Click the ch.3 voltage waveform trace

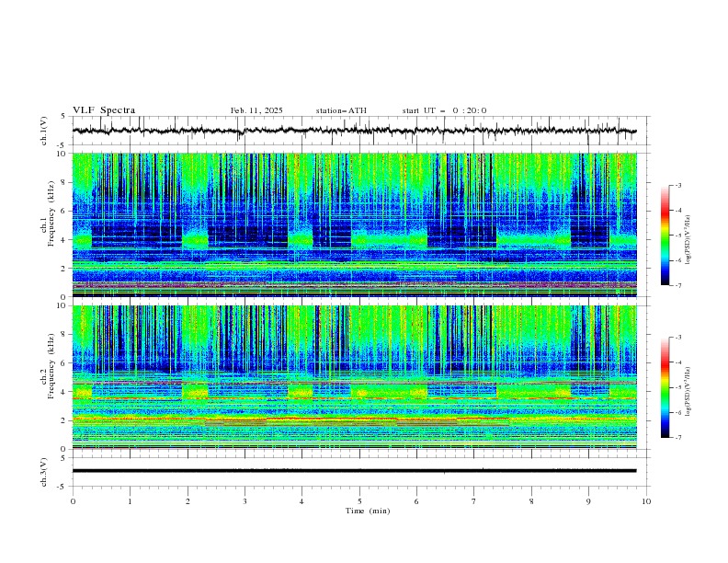point(354,471)
